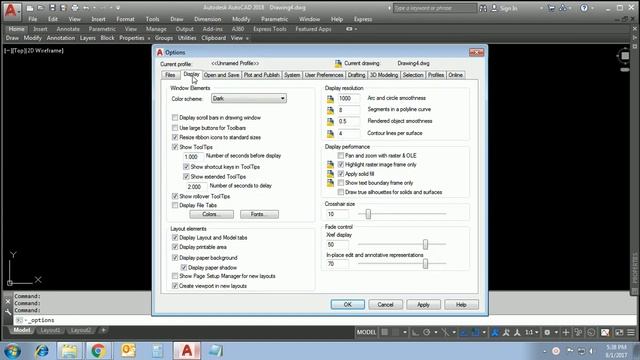
Task: Enable Pan and zoom with raster & OLE
Action: point(341,156)
